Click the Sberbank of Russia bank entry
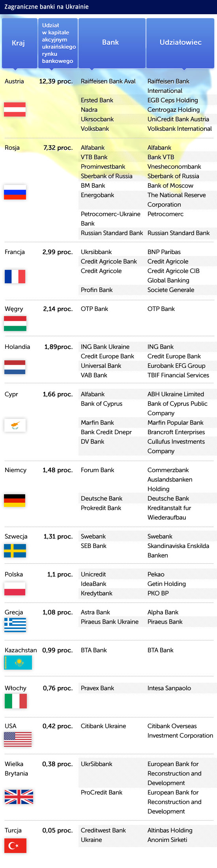Image resolution: width=217 pixels, height=868 pixels. [x=107, y=176]
